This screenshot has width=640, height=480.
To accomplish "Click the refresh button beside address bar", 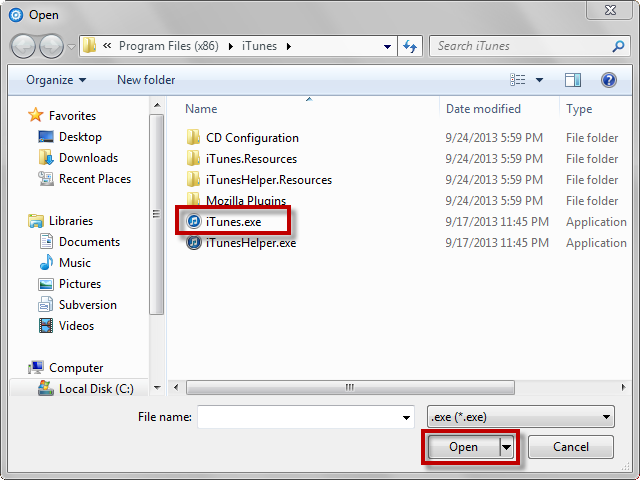I will (410, 46).
